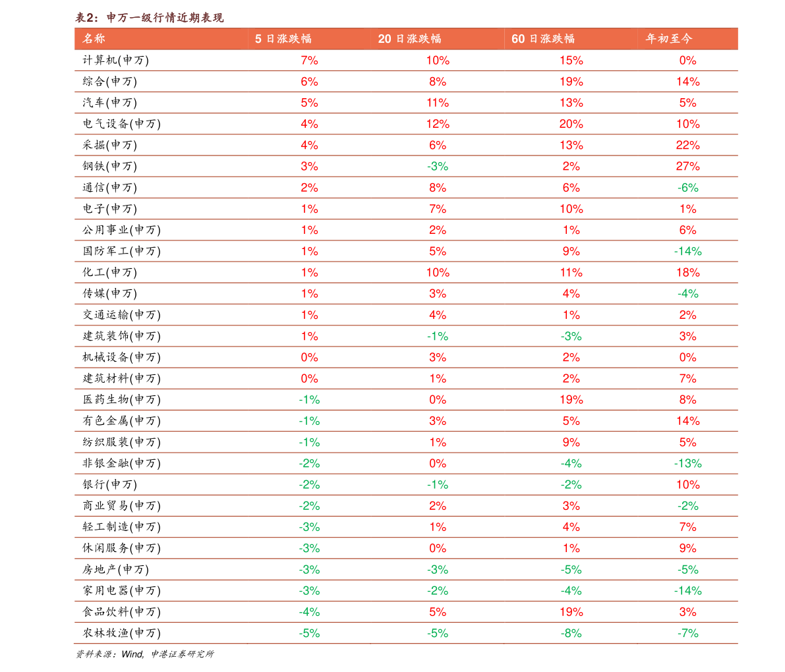This screenshot has height=672, width=785.
Task: Select the 年初至今 column header
Action: pyautogui.click(x=669, y=39)
